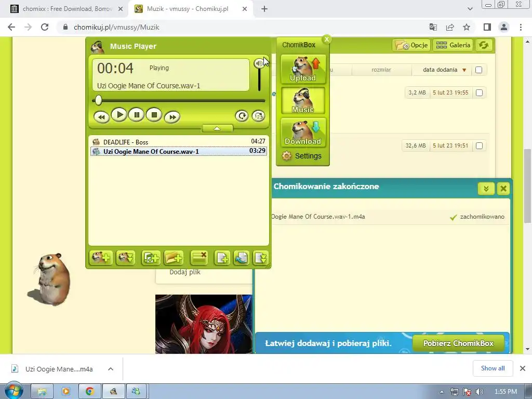Close the ChomikBox panel with the X
532x399 pixels.
(327, 39)
